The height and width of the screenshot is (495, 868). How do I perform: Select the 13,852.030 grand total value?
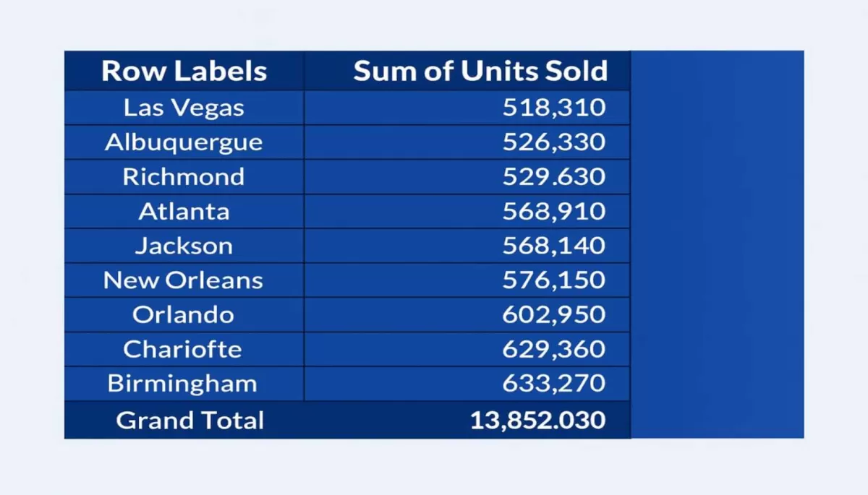[x=537, y=420]
